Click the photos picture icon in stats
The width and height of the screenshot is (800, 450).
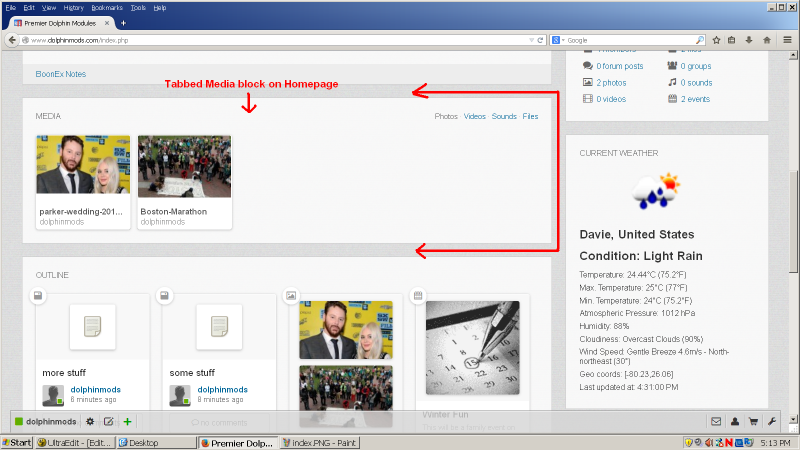588,82
